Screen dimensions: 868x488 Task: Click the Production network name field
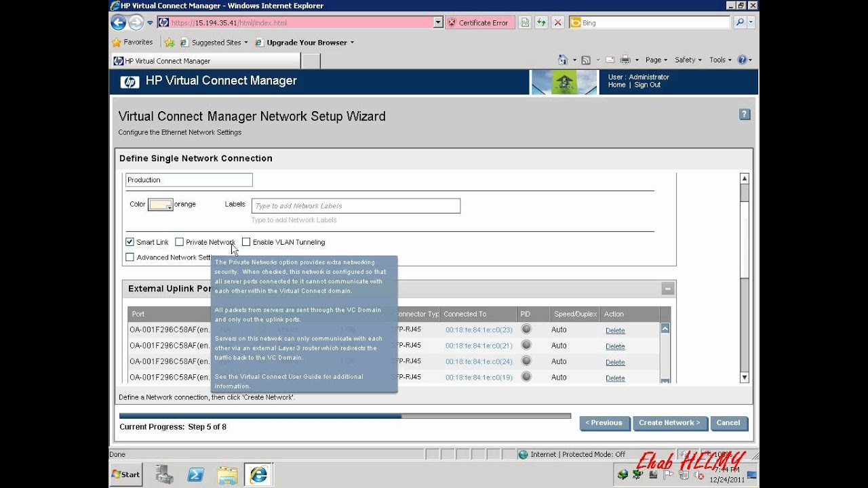pyautogui.click(x=189, y=180)
